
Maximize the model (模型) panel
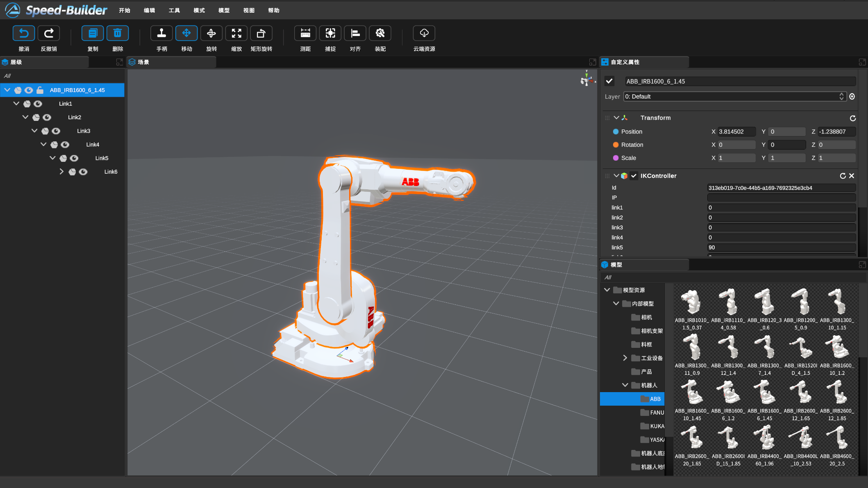(862, 265)
